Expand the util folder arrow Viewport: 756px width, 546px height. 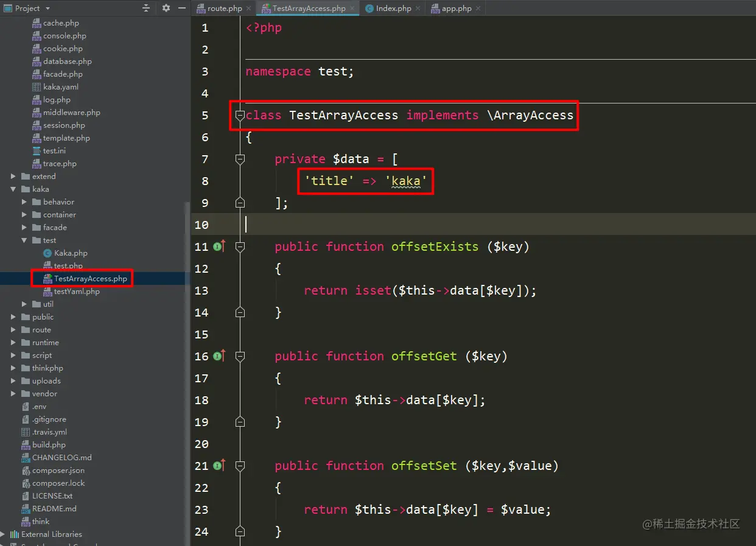[24, 304]
